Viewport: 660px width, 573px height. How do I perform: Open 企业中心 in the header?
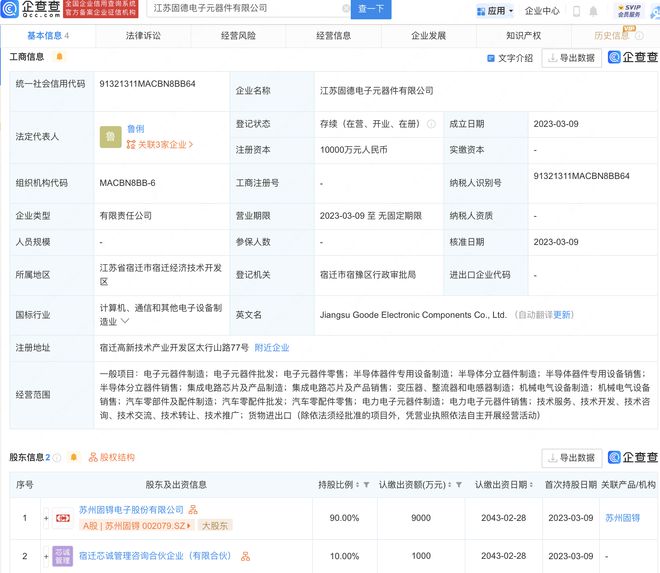(x=542, y=11)
